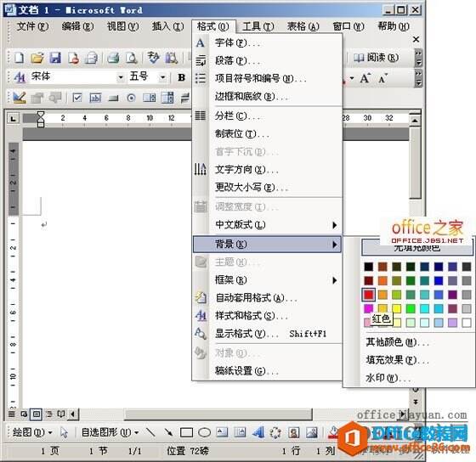Click 其他颜色 in background submenu
476x462 pixels.
[397, 342]
